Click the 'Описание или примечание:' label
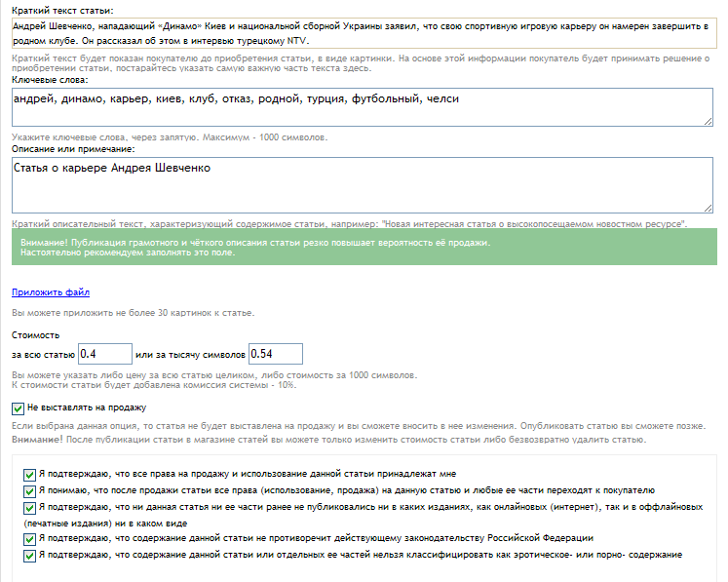The height and width of the screenshot is (582, 728). click(73, 149)
